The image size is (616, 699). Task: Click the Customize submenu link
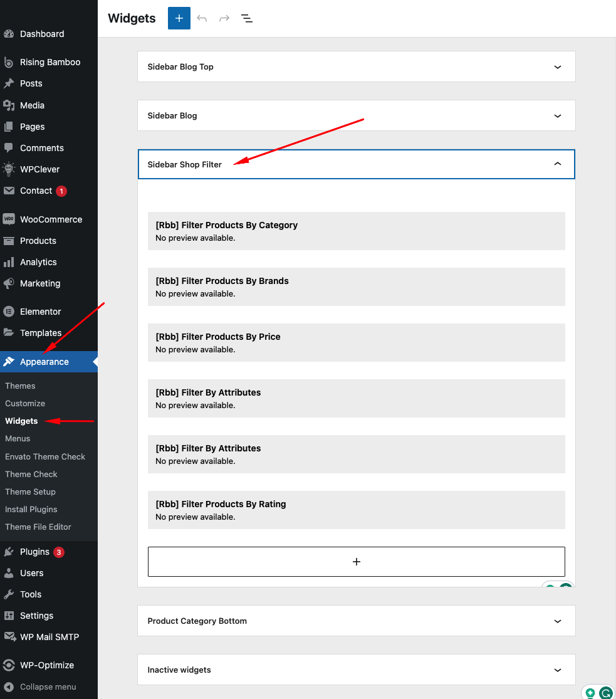click(25, 403)
